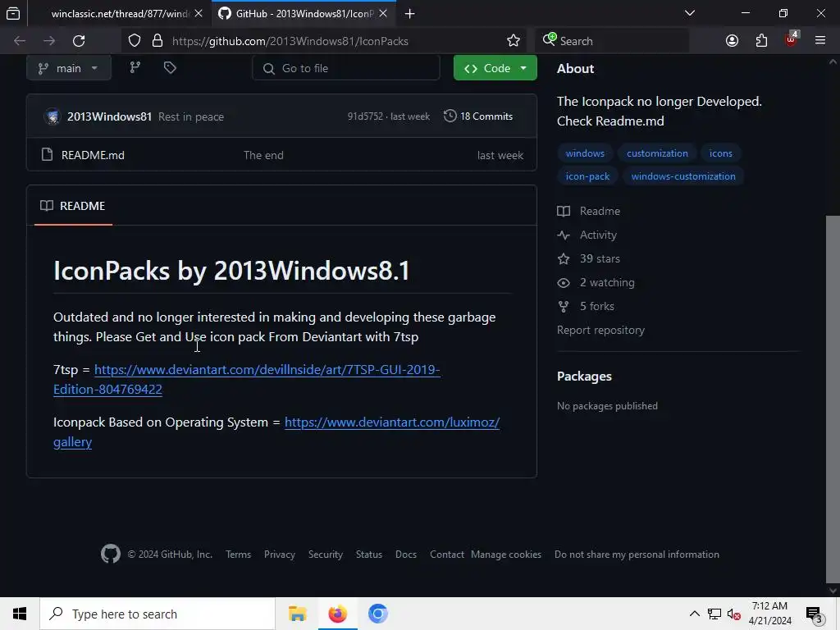Open the Rest in peace commit message

click(190, 116)
